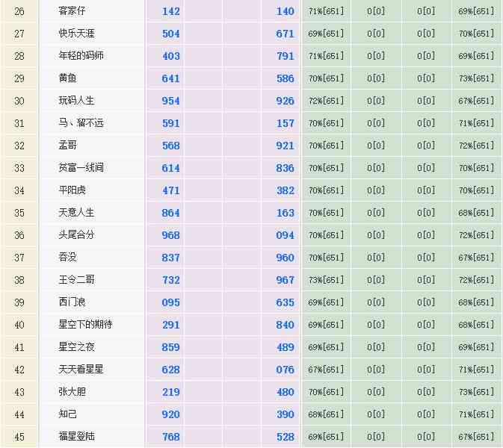Click the blue number 864

point(170,213)
